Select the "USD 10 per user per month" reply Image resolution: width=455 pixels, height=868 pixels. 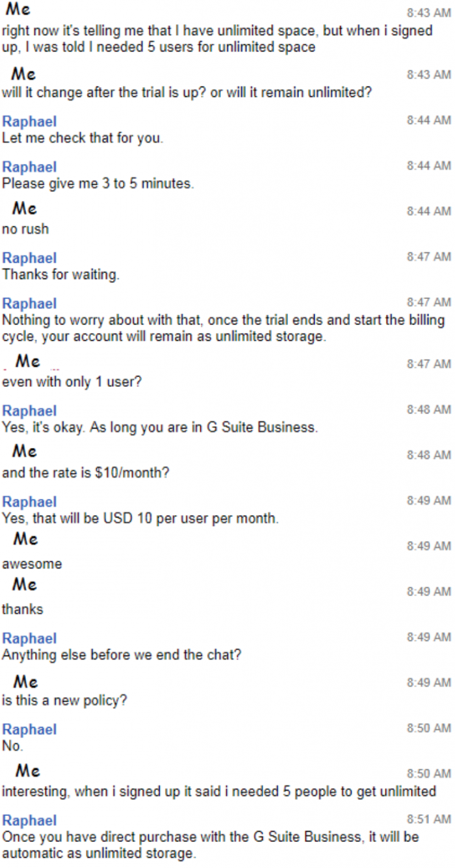140,519
